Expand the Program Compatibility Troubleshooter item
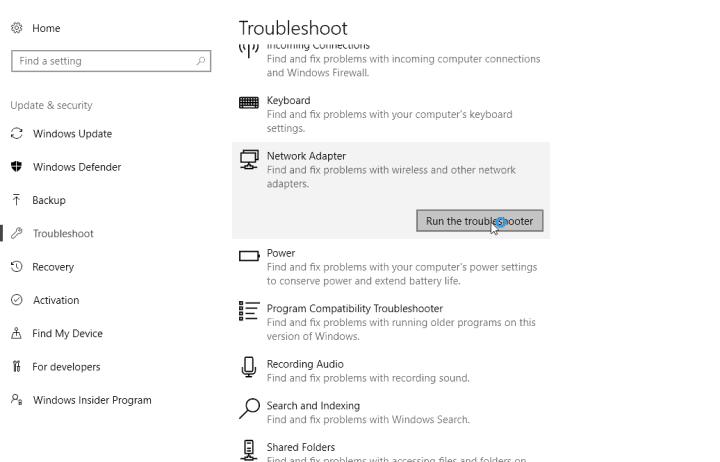The height and width of the screenshot is (462, 720). [x=354, y=309]
